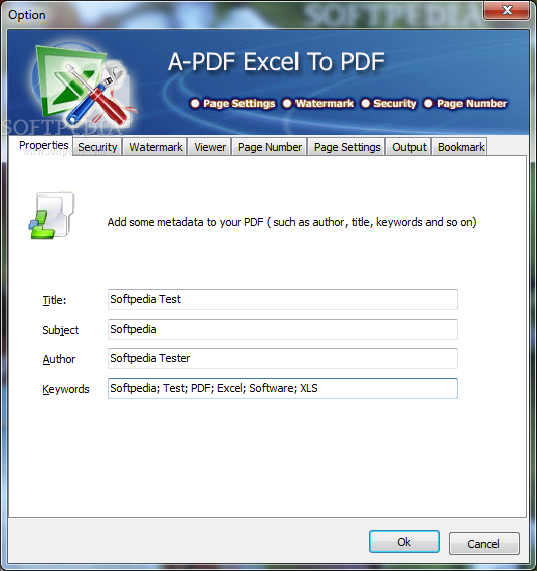Focus the Subject text field
537x571 pixels.
283,329
